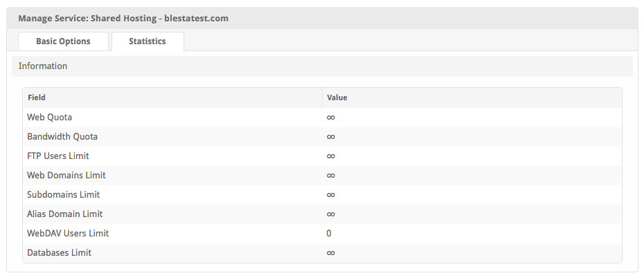
Task: Click the infinity value for Web Quota
Action: (x=331, y=118)
